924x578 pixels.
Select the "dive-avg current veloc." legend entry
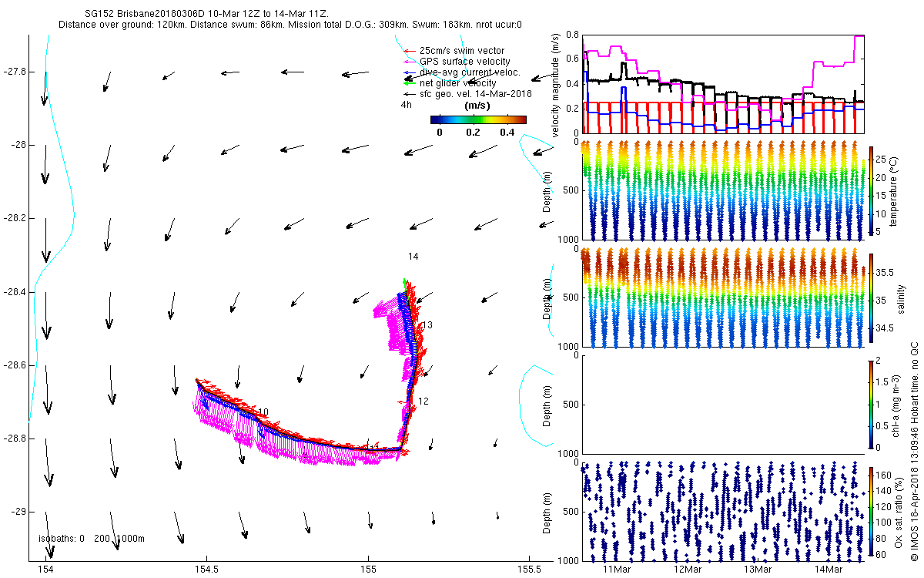[470, 72]
